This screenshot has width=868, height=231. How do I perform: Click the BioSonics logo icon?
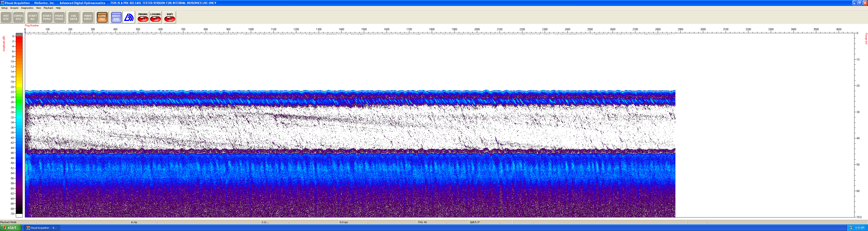(x=129, y=18)
